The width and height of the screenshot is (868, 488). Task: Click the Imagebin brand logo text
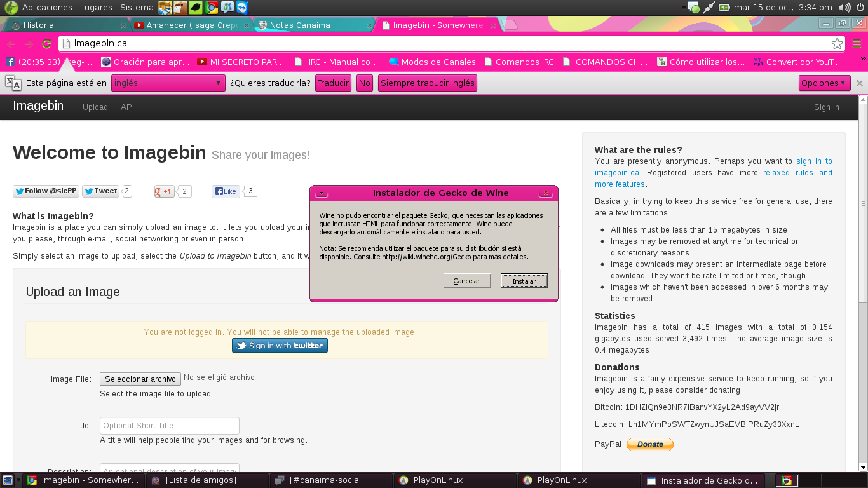pyautogui.click(x=38, y=106)
